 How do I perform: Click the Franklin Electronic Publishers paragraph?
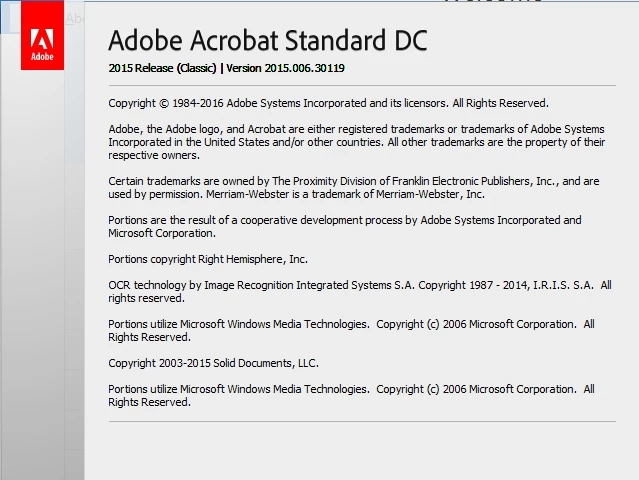354,187
